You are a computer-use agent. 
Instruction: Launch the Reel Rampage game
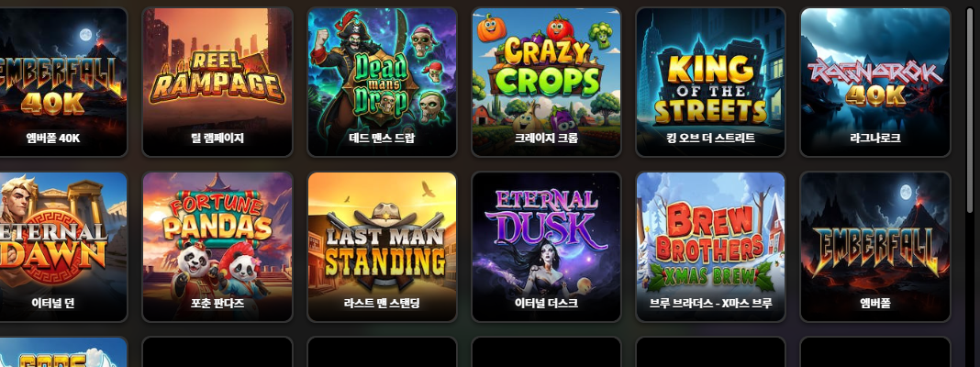[x=217, y=82]
